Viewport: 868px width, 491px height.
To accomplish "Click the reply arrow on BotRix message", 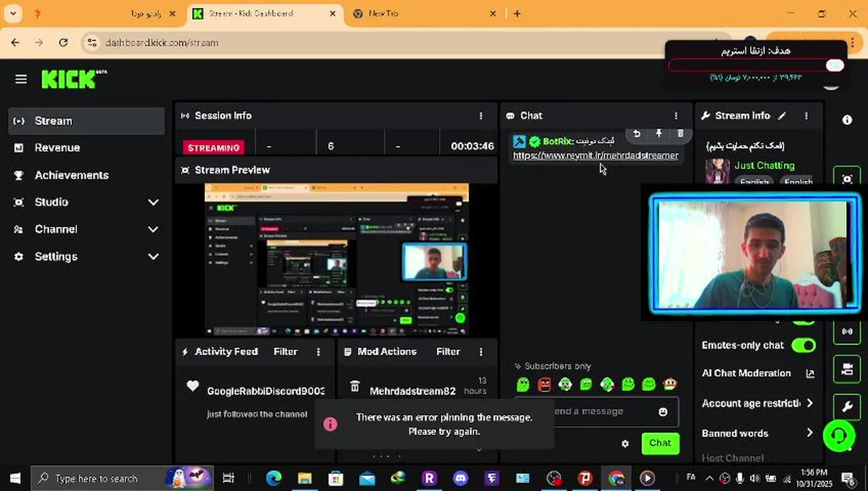I will pos(637,134).
